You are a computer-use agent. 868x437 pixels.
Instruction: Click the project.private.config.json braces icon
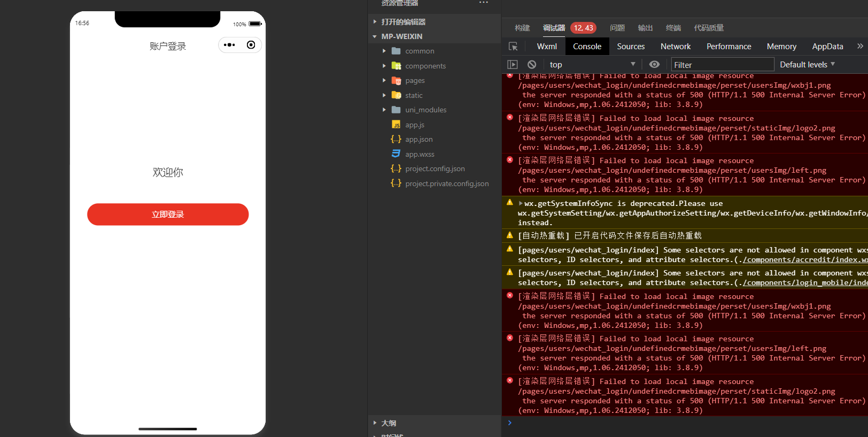point(396,183)
